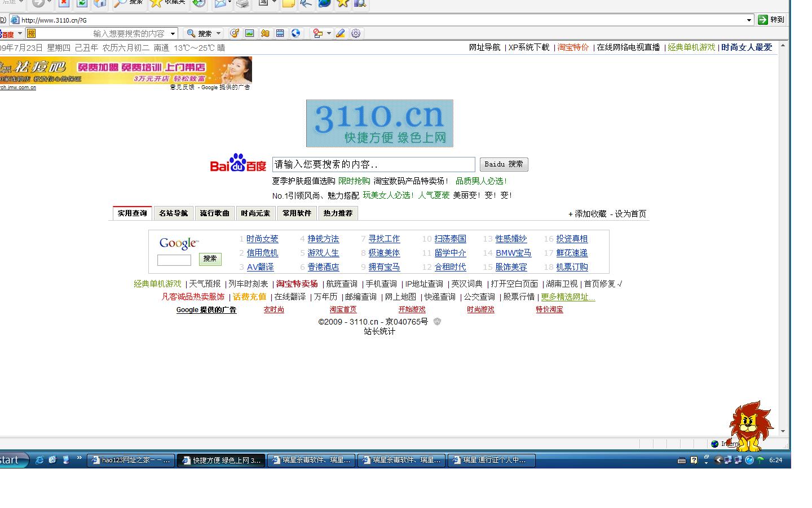Switch to the 流行歌曲 tab
The height and width of the screenshot is (508, 812).
point(215,213)
